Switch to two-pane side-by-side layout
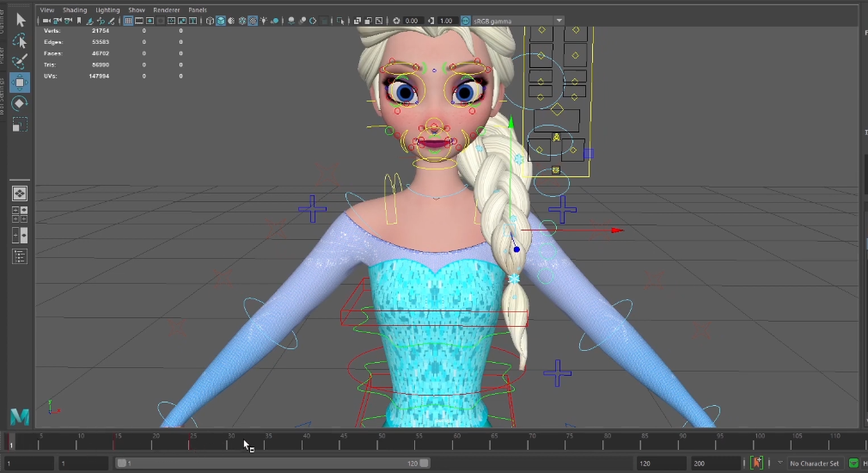The height and width of the screenshot is (473, 868). coord(20,236)
